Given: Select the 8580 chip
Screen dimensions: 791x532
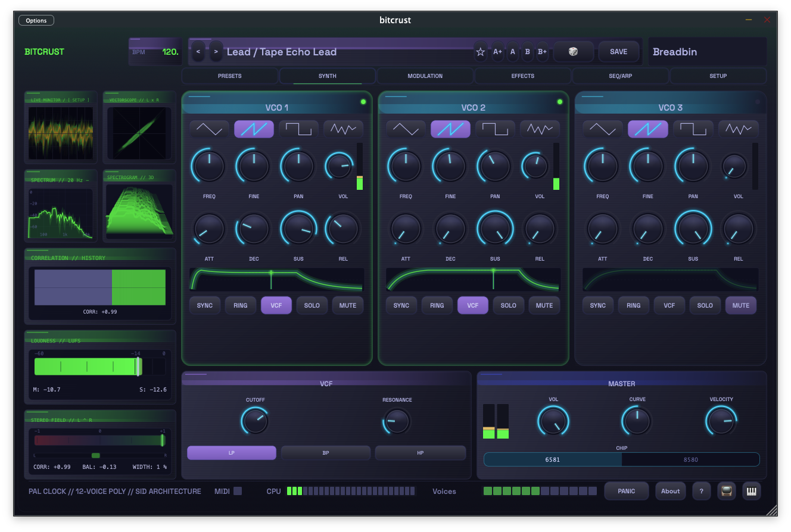Looking at the screenshot, I should (x=690, y=459).
